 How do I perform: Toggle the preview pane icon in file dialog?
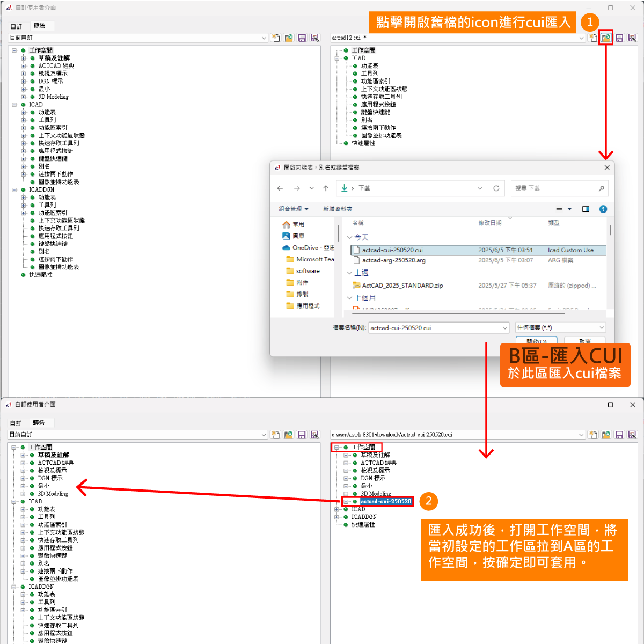(x=586, y=209)
